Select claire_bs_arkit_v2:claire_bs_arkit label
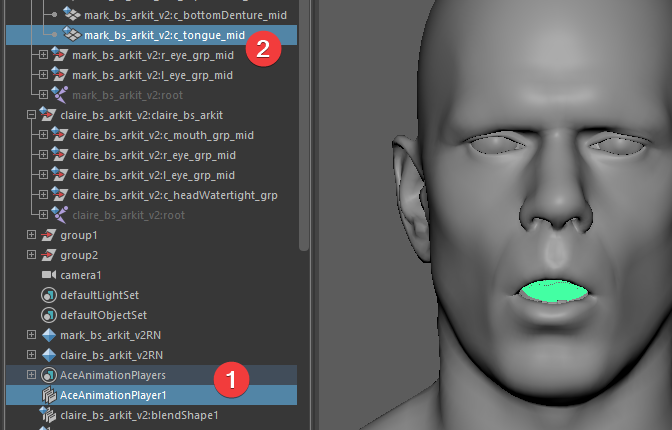Screen dimensions: 672x430 pos(141,115)
